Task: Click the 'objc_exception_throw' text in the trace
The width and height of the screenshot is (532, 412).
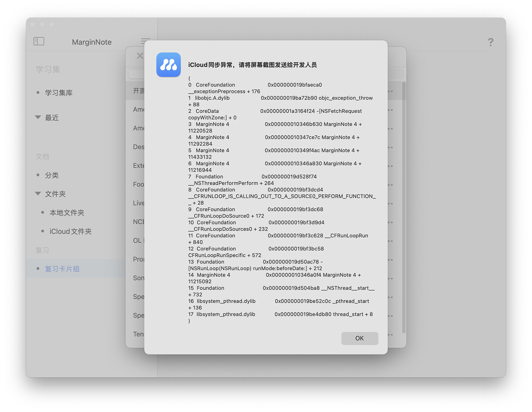Action: [x=345, y=98]
